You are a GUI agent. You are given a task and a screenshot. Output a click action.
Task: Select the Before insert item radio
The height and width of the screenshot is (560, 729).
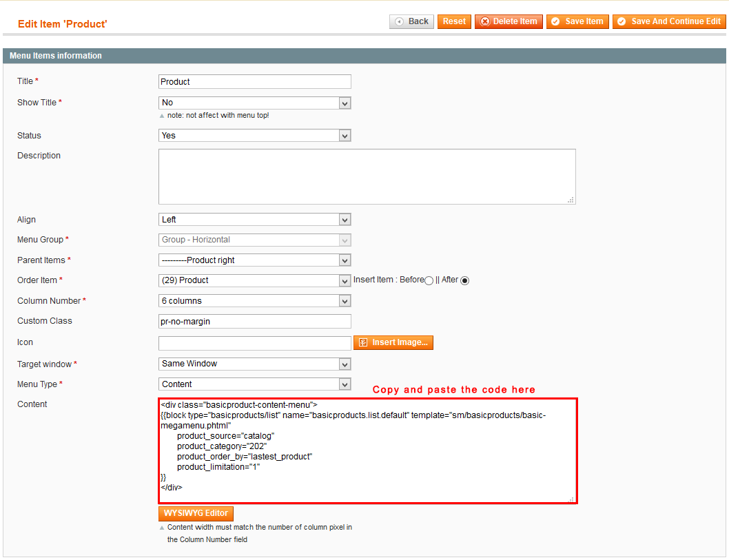point(429,280)
